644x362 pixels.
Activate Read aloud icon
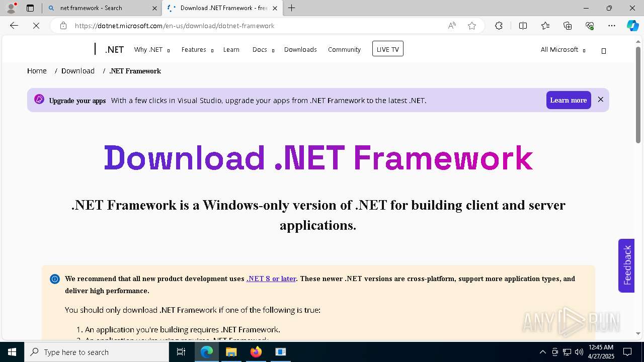coord(452,26)
